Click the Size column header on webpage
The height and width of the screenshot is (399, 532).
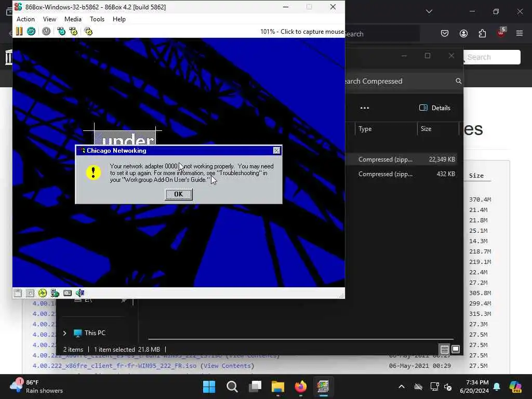[x=476, y=176]
